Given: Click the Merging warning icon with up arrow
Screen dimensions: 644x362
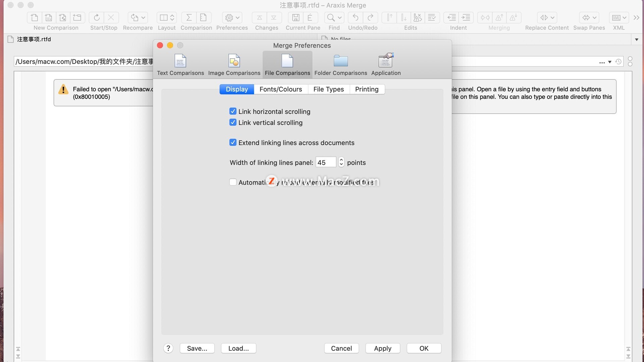Looking at the screenshot, I should (x=499, y=17).
